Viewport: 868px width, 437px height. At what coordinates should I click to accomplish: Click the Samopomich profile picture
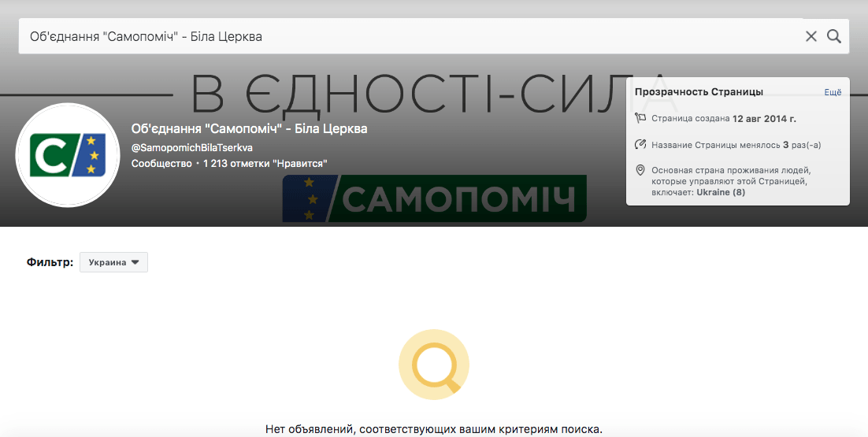(x=68, y=155)
